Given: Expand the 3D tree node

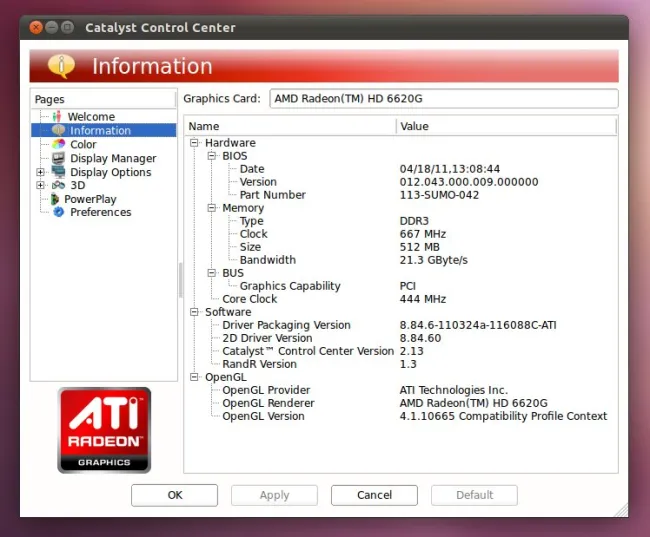Looking at the screenshot, I should 41,185.
